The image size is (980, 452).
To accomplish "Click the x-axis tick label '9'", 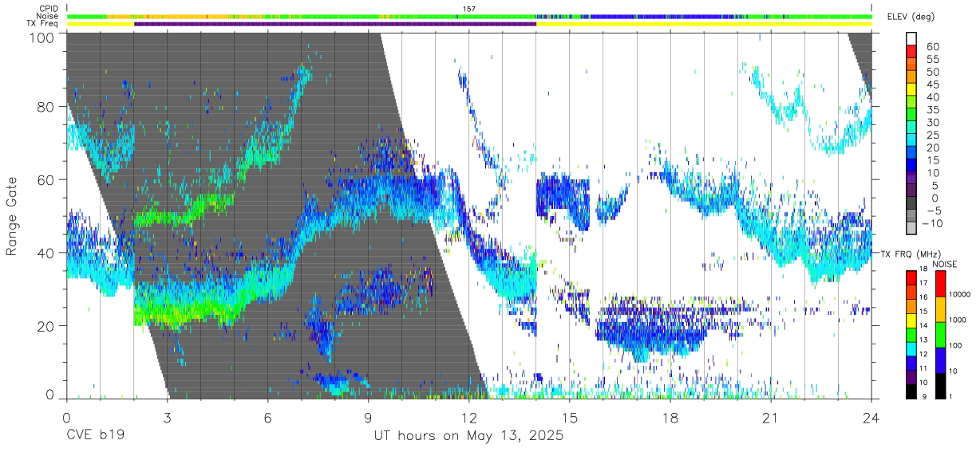I will (369, 418).
